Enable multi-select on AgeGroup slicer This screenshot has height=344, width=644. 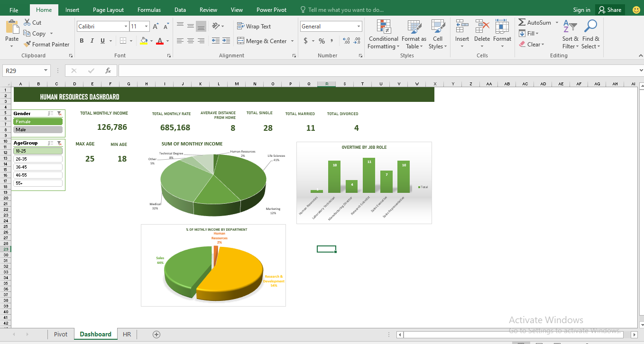pos(50,143)
